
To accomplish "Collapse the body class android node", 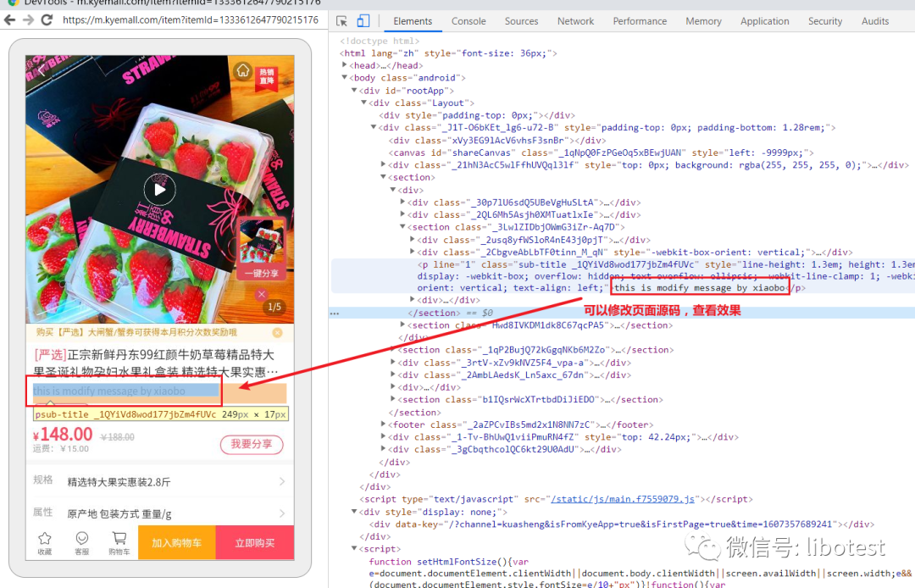I will tap(344, 78).
